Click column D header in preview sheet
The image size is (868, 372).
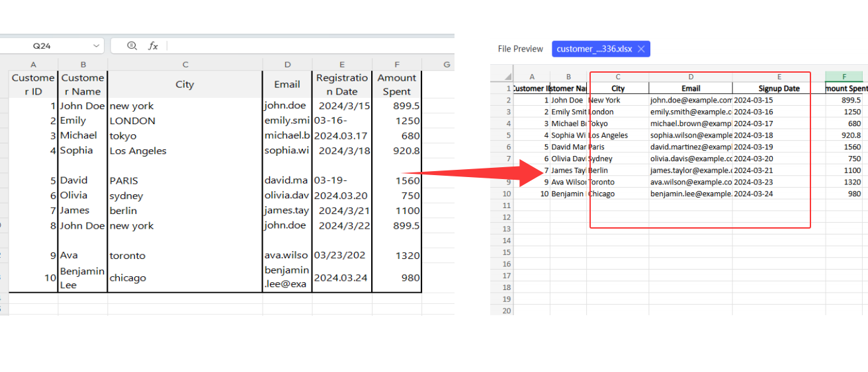tap(690, 77)
